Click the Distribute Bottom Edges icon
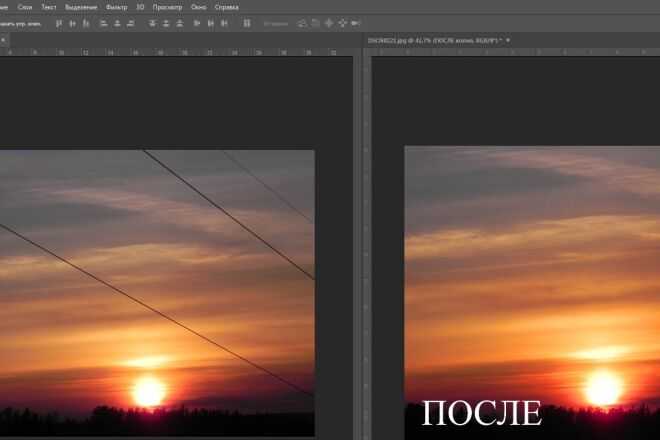Image resolution: width=660 pixels, height=440 pixels. [x=180, y=24]
